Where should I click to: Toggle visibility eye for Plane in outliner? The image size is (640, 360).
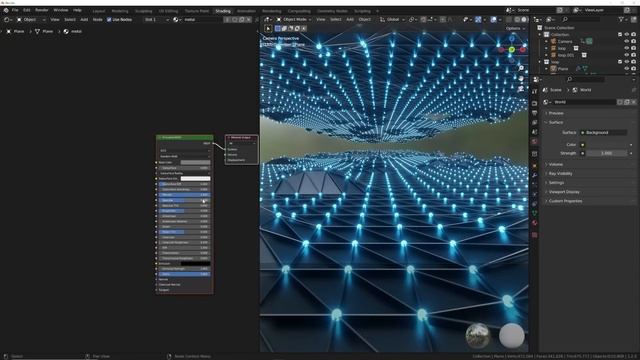[x=627, y=69]
